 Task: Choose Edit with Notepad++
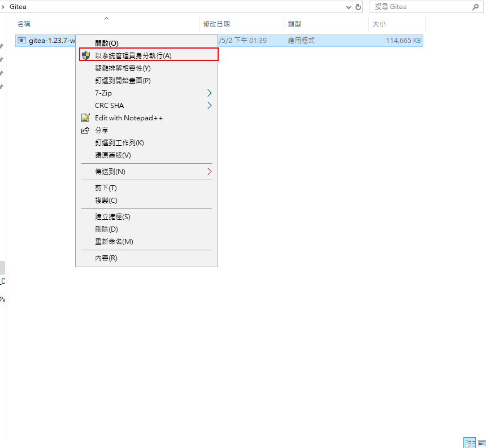[x=146, y=118]
